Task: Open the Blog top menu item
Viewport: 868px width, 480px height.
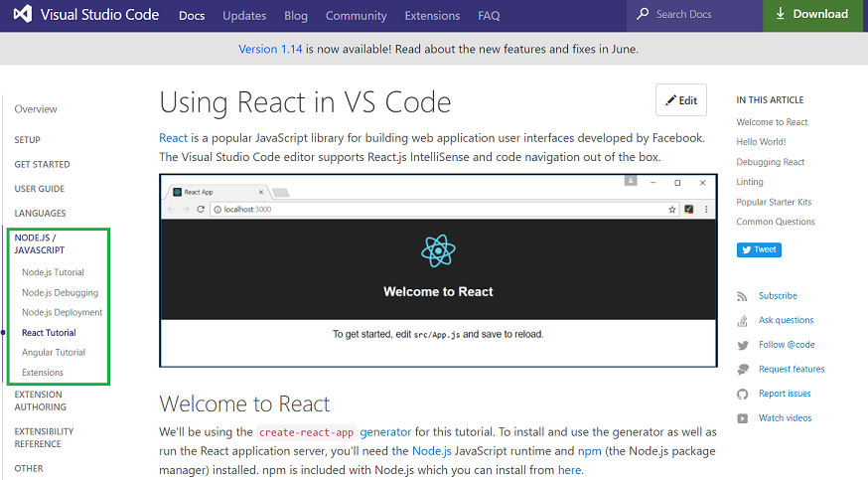Action: coord(296,16)
